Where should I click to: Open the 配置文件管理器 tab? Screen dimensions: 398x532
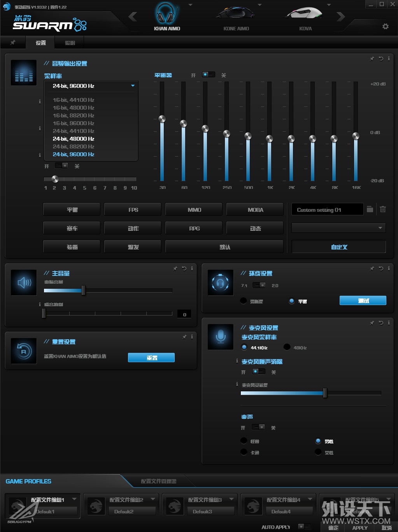[x=158, y=481]
